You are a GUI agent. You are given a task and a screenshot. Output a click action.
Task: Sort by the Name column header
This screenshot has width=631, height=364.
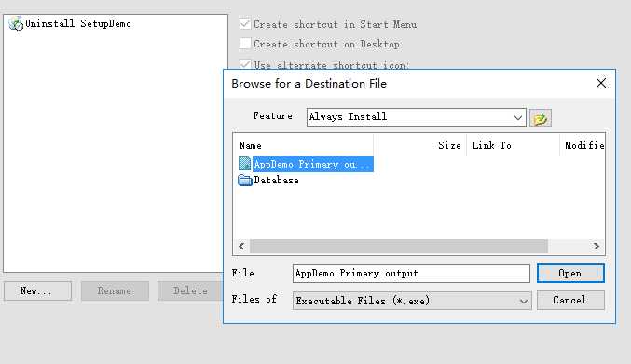303,145
